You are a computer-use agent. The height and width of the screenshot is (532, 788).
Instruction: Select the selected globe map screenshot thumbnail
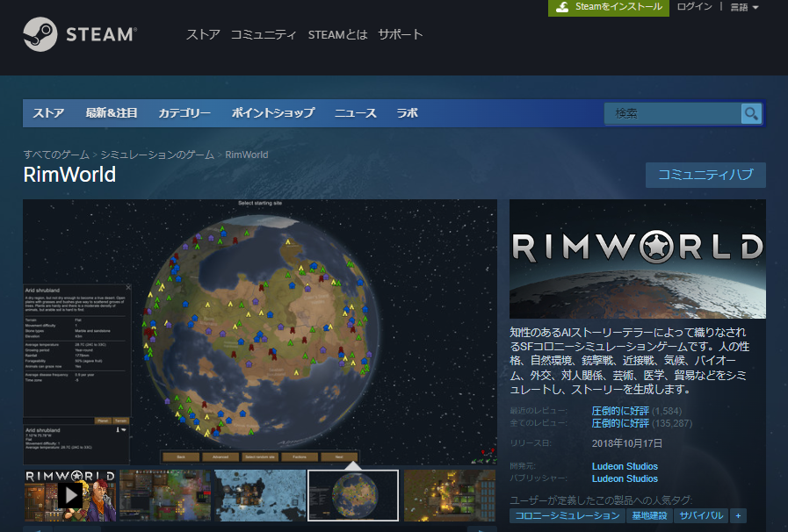point(352,495)
